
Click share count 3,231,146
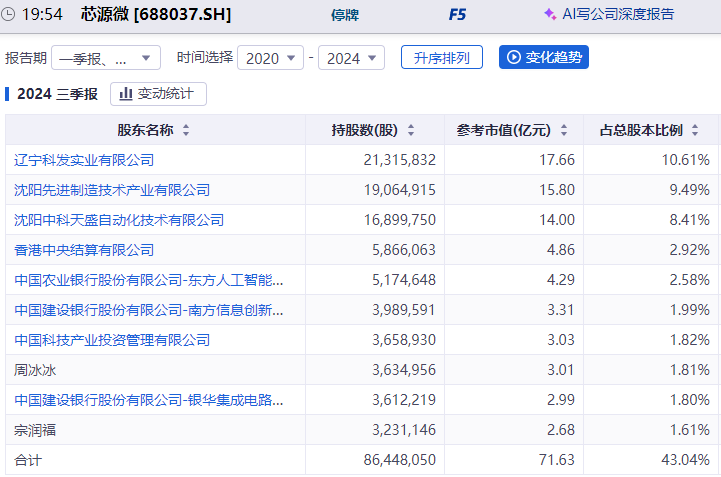pyautogui.click(x=404, y=430)
